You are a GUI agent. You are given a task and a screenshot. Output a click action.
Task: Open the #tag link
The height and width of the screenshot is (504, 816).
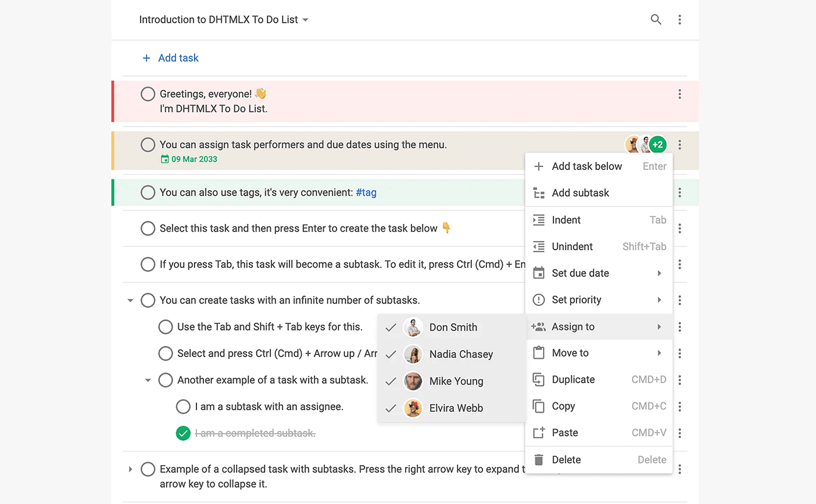click(366, 193)
